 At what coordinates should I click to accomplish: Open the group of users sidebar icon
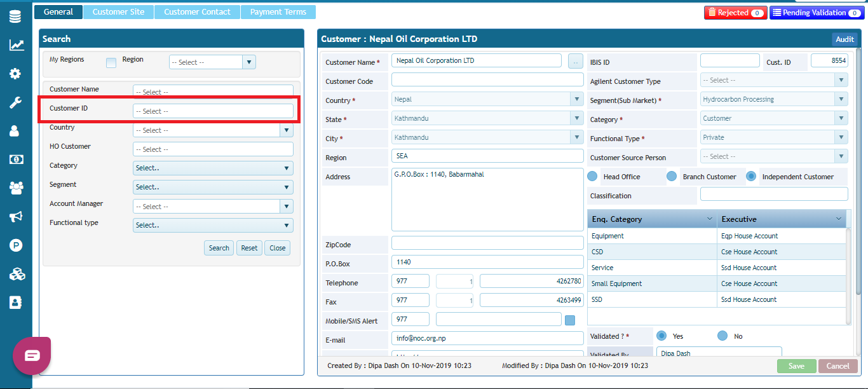(16, 188)
